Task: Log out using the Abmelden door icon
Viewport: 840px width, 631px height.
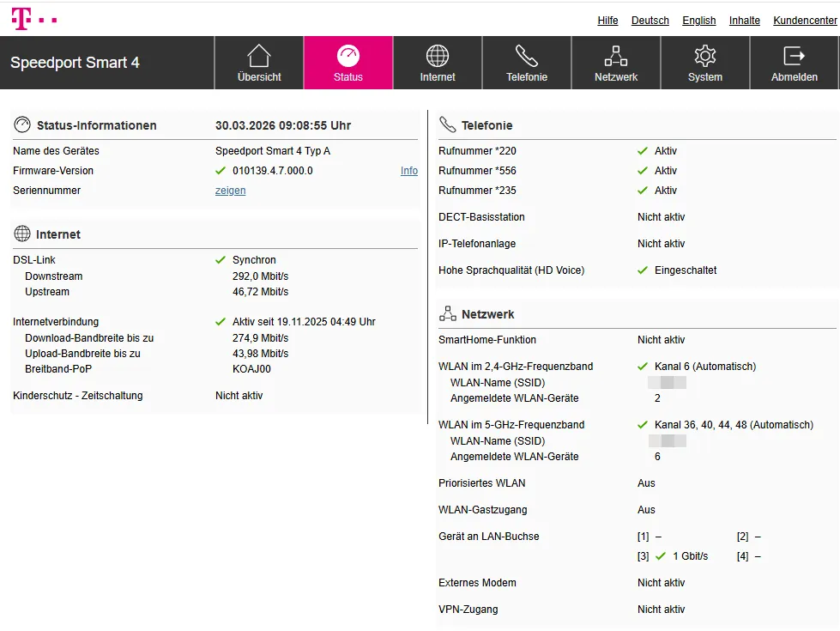Action: pyautogui.click(x=794, y=54)
